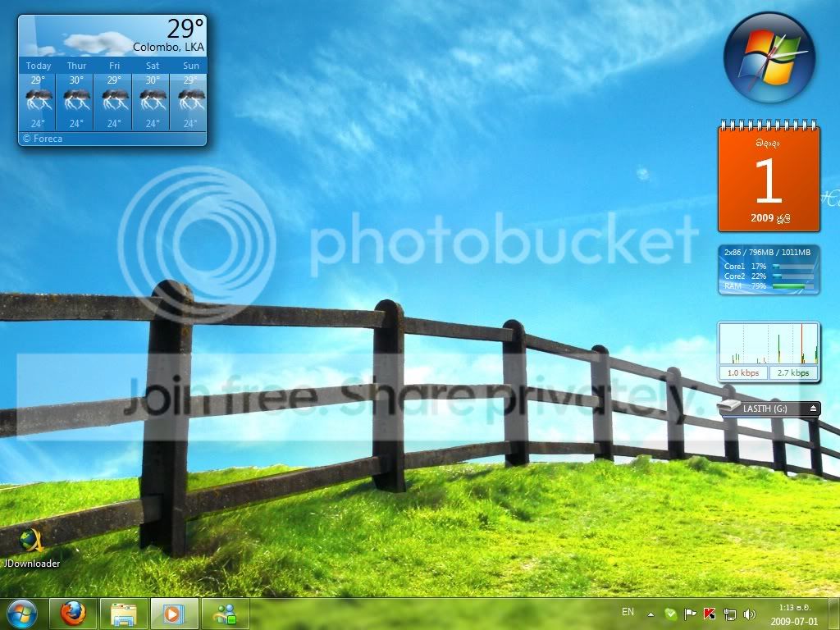Open the Action Center flag icon
Image resolution: width=840 pixels, height=630 pixels.
click(690, 614)
